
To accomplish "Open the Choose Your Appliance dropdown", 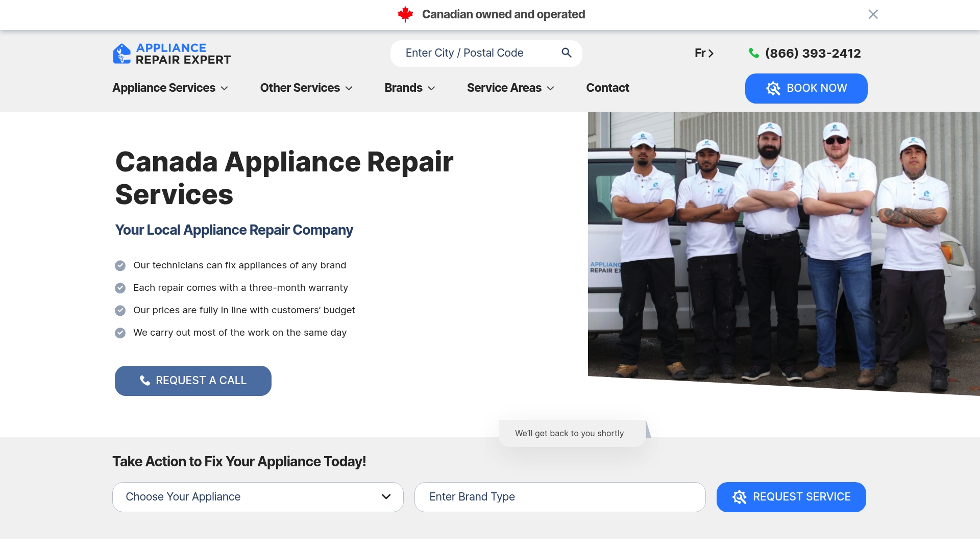I will (x=258, y=497).
